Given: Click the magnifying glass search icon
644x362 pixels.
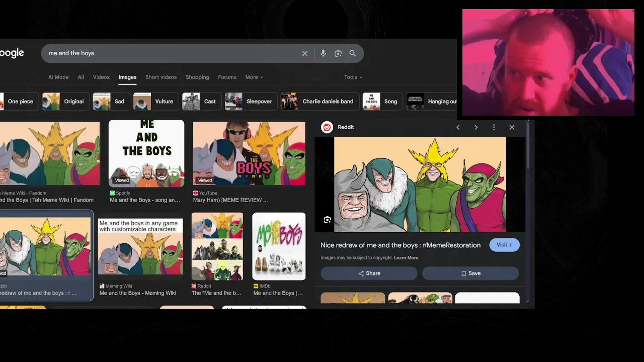Looking at the screenshot, I should coord(353,53).
